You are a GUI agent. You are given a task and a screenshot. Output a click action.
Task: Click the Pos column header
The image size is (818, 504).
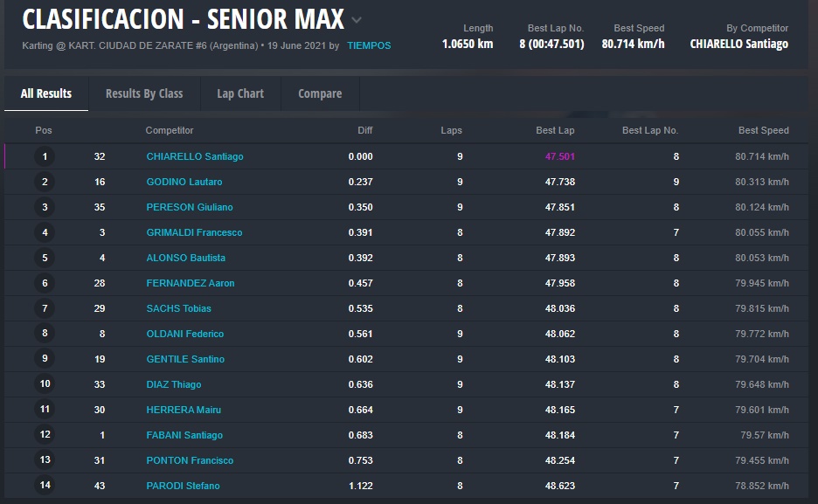click(44, 131)
